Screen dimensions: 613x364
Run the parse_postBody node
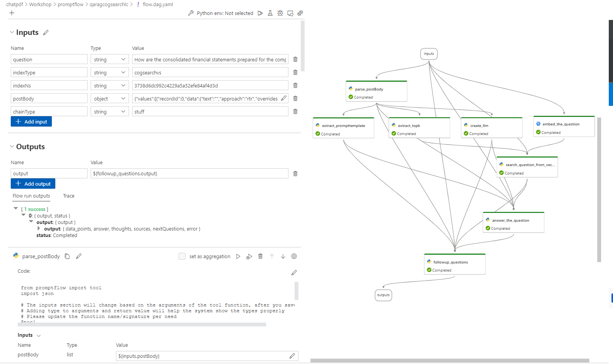tap(238, 256)
